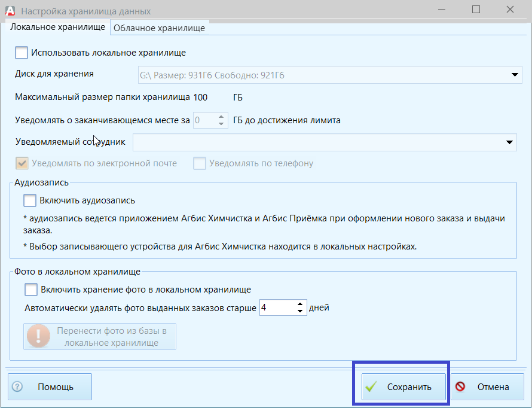Maximize the settings window

(x=476, y=10)
